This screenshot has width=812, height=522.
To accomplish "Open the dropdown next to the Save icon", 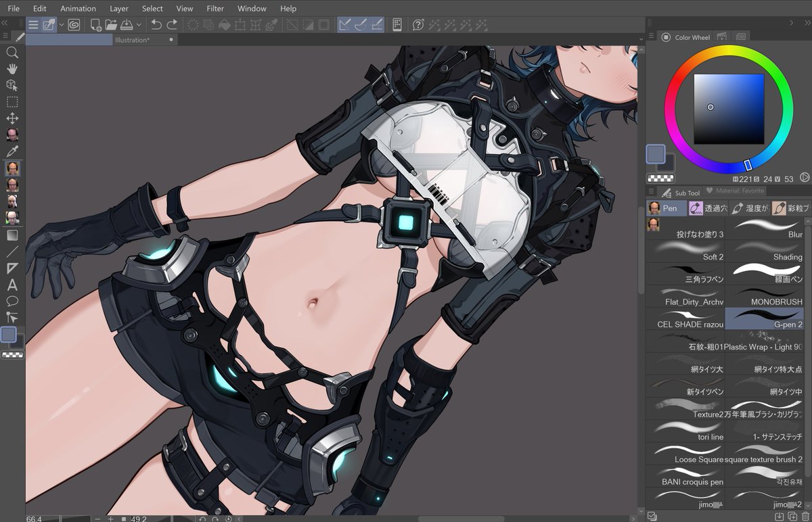I will click(x=139, y=25).
